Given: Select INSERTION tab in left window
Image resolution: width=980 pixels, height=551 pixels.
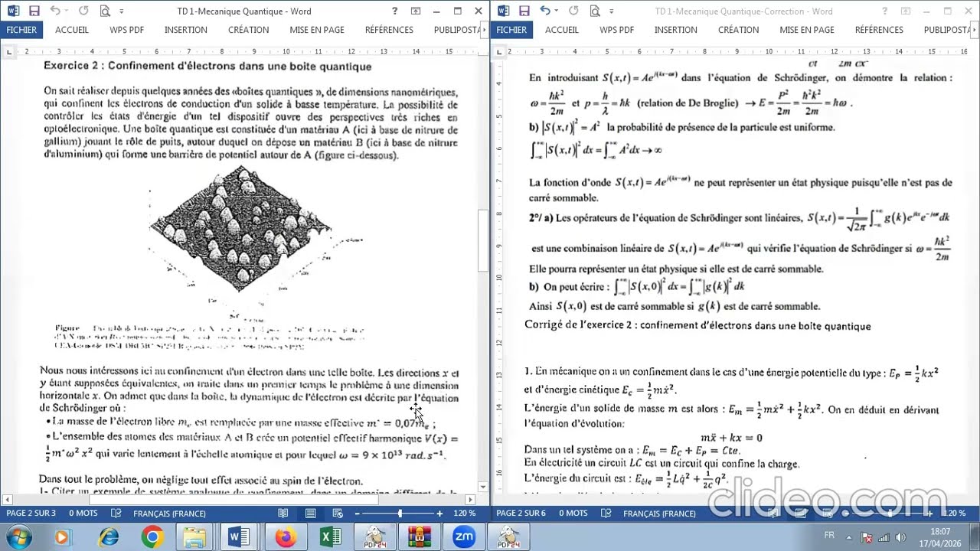Looking at the screenshot, I should click(186, 30).
